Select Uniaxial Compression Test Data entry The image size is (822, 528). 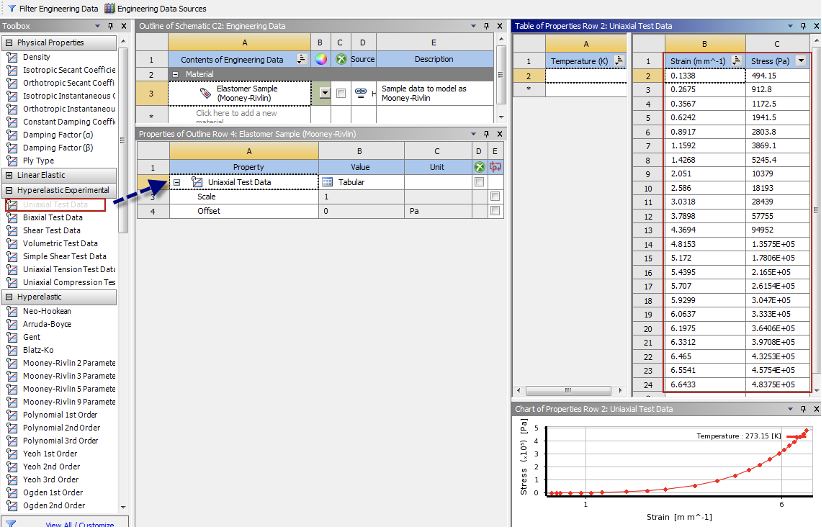(69, 282)
